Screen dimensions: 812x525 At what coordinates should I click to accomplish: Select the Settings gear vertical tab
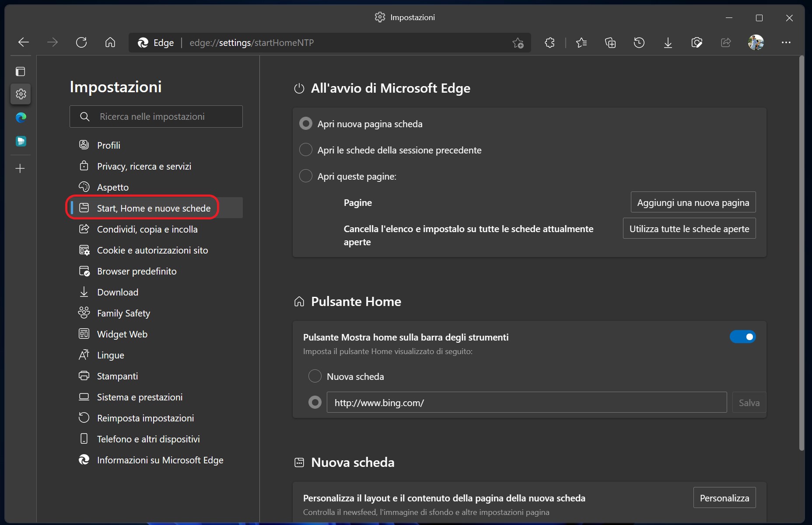[21, 94]
